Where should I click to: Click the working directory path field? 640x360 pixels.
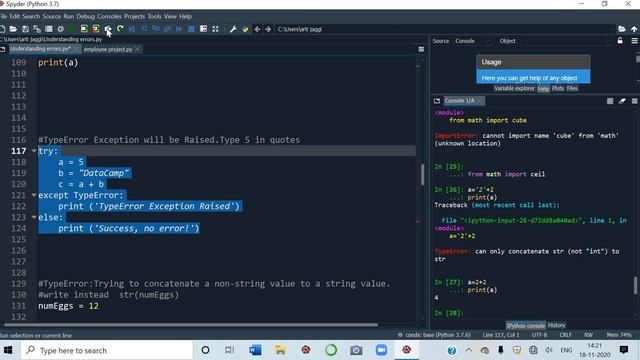point(445,29)
